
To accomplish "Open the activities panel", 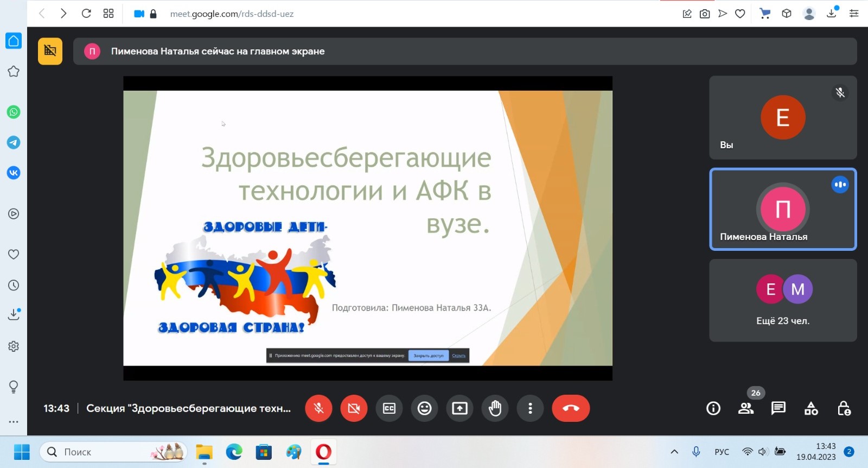I will 811,408.
